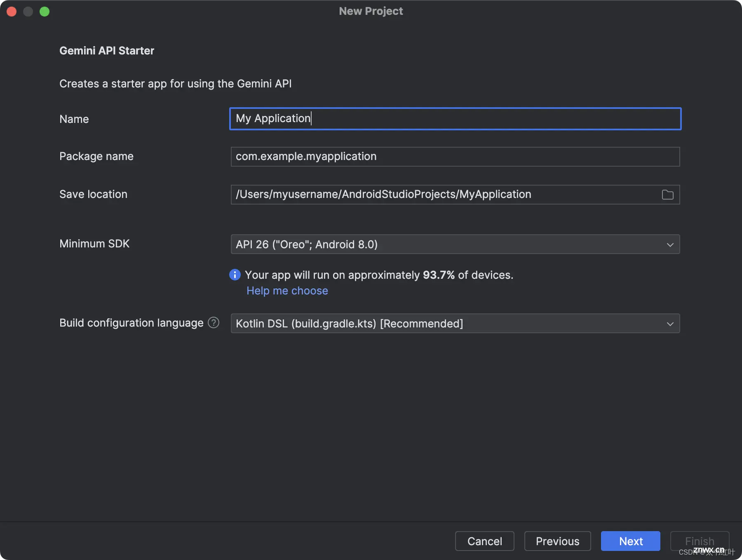The height and width of the screenshot is (560, 742).
Task: Close the New Project window with red button
Action: [12, 12]
